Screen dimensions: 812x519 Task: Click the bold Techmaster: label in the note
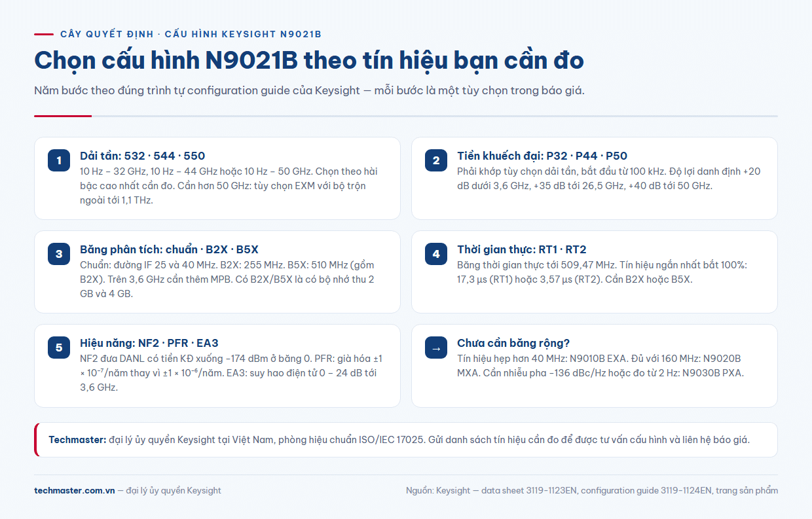(x=77, y=440)
